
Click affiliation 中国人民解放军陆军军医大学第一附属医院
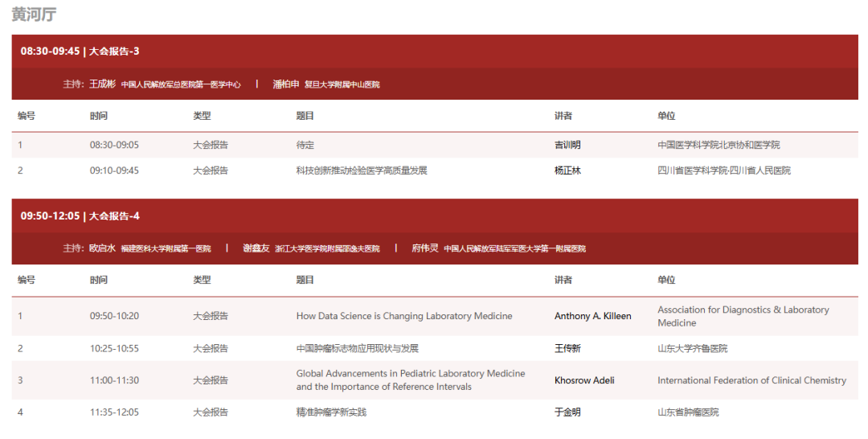point(515,249)
